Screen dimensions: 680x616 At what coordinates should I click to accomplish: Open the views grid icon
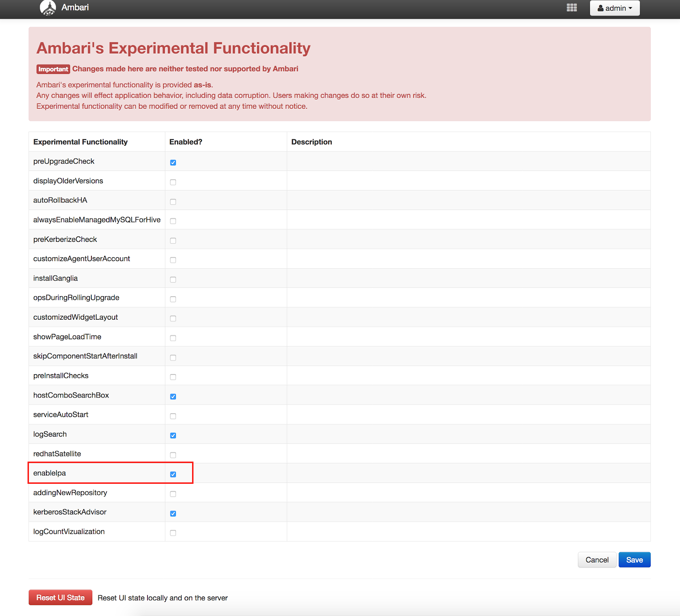point(572,8)
